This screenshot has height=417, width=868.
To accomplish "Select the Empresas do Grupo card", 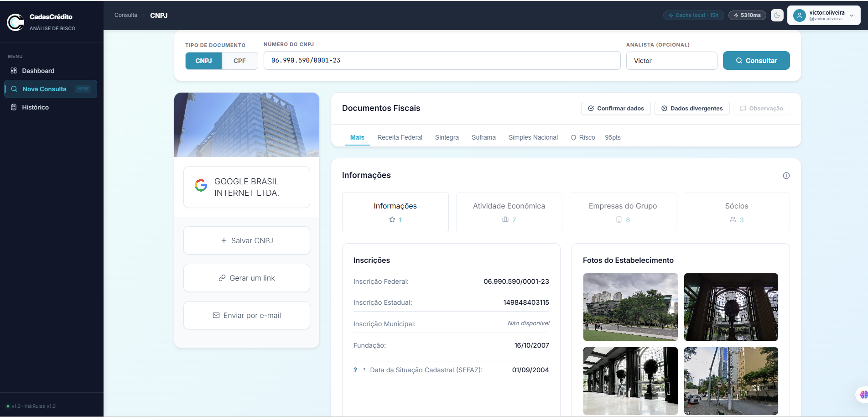I will 623,212.
